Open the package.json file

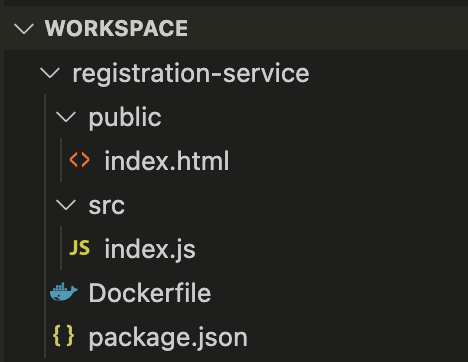point(168,338)
